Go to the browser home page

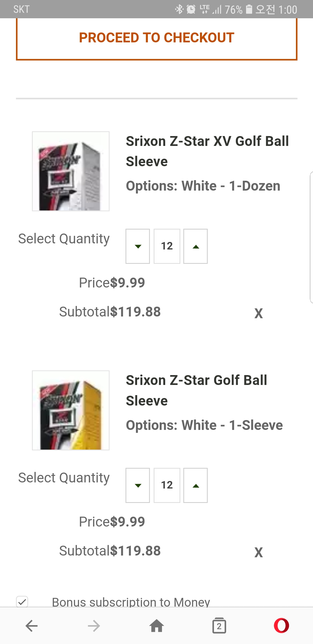(x=156, y=626)
